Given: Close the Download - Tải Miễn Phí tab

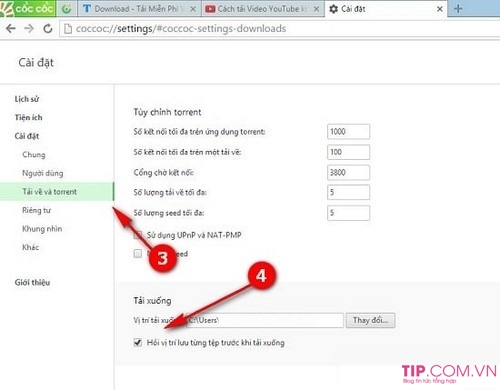Looking at the screenshot, I should [193, 9].
